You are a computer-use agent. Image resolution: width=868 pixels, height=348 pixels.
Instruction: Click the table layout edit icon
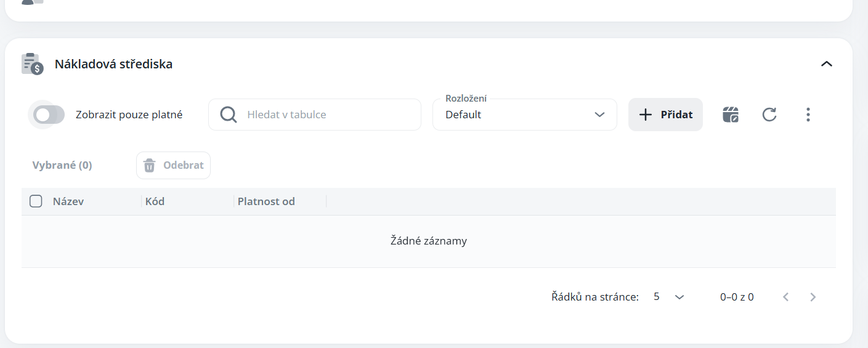click(x=731, y=115)
